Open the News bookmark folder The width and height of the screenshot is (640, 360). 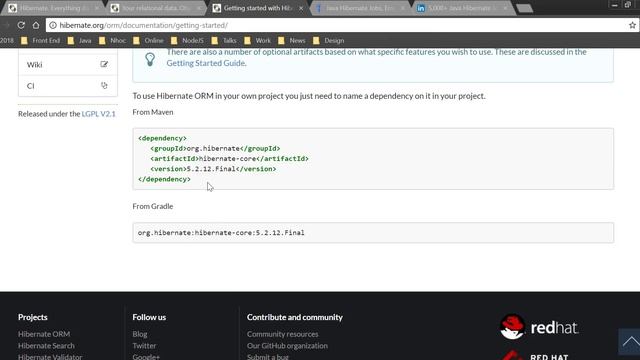292,40
